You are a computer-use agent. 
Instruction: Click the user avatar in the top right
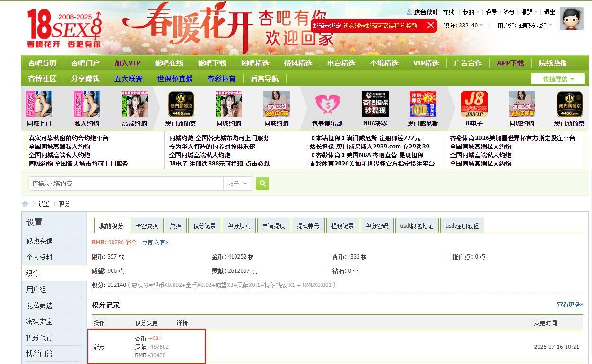pos(571,19)
